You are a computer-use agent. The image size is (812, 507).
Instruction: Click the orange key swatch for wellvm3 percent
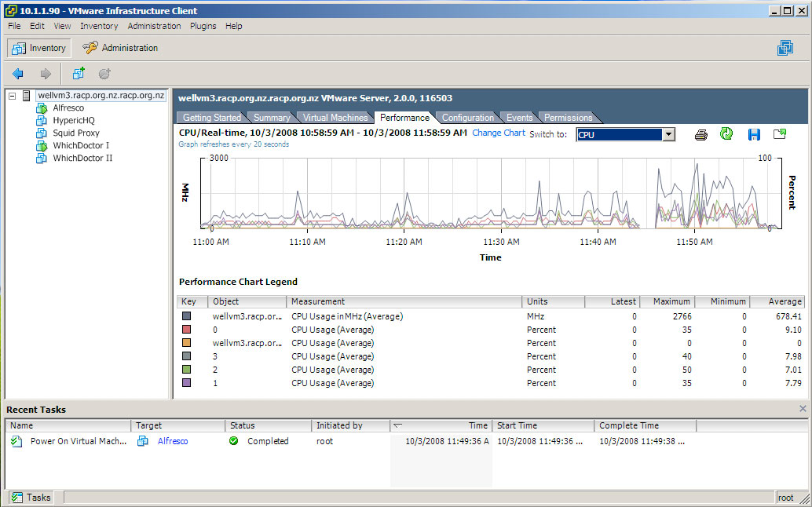pos(186,343)
